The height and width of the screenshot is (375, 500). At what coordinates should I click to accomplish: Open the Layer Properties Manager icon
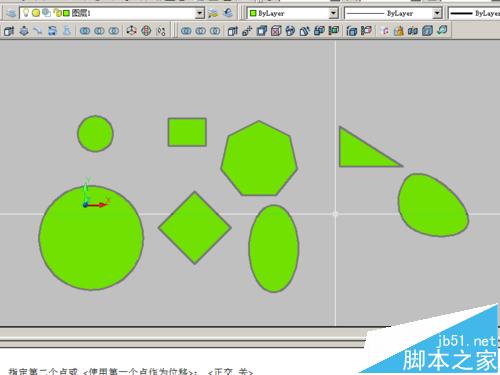11,13
